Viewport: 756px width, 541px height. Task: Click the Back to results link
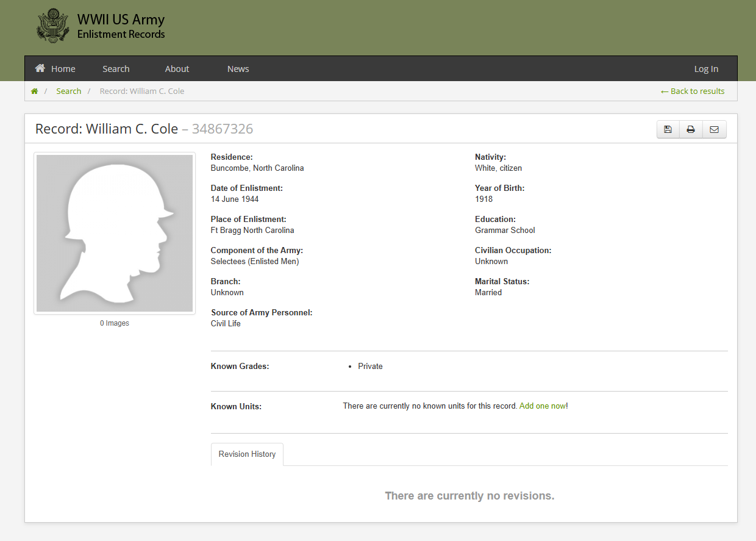693,91
